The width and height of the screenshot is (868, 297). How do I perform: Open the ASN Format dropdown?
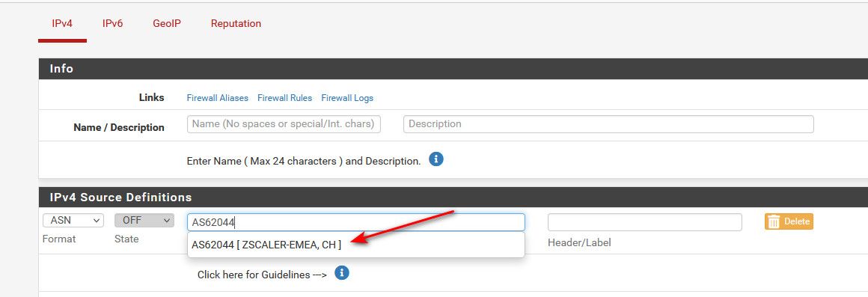(x=73, y=220)
